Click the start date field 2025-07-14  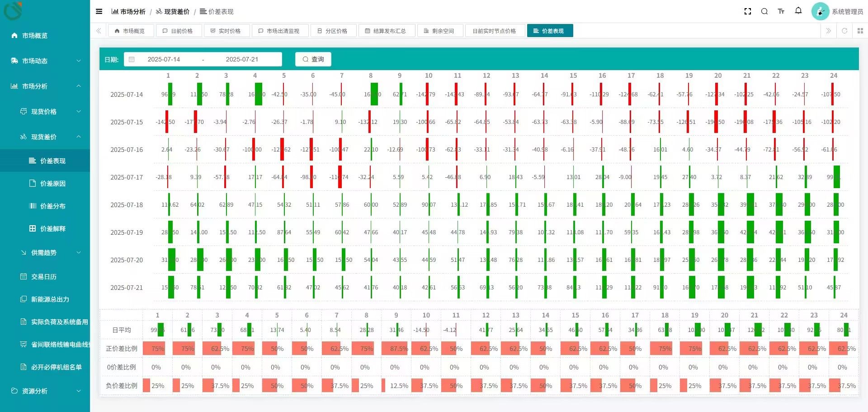(x=164, y=59)
